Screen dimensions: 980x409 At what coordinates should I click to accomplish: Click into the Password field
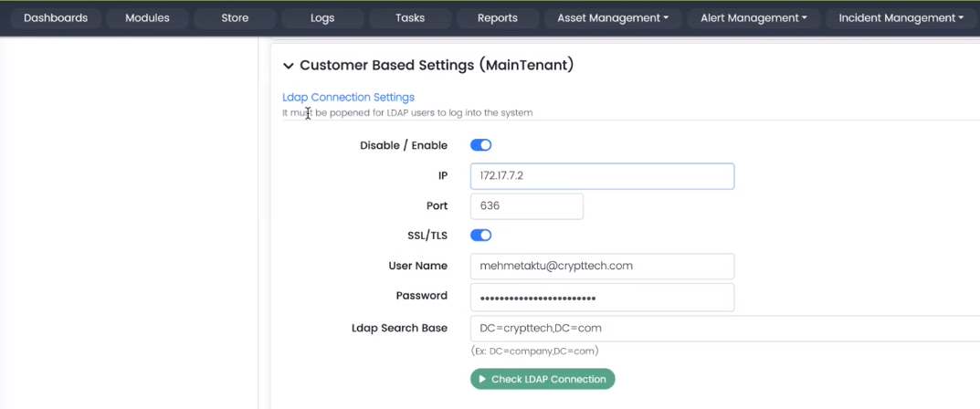pyautogui.click(x=602, y=297)
